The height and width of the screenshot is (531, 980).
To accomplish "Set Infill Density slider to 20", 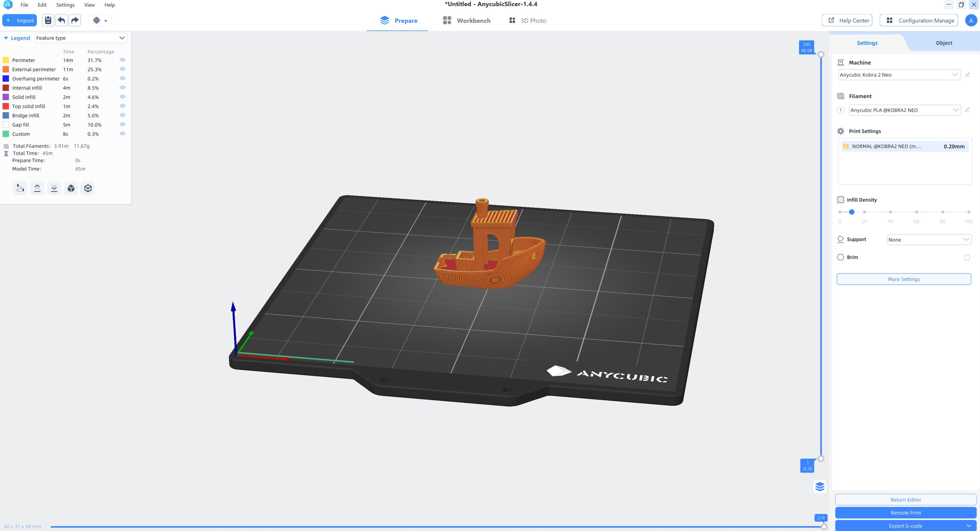I will [864, 212].
